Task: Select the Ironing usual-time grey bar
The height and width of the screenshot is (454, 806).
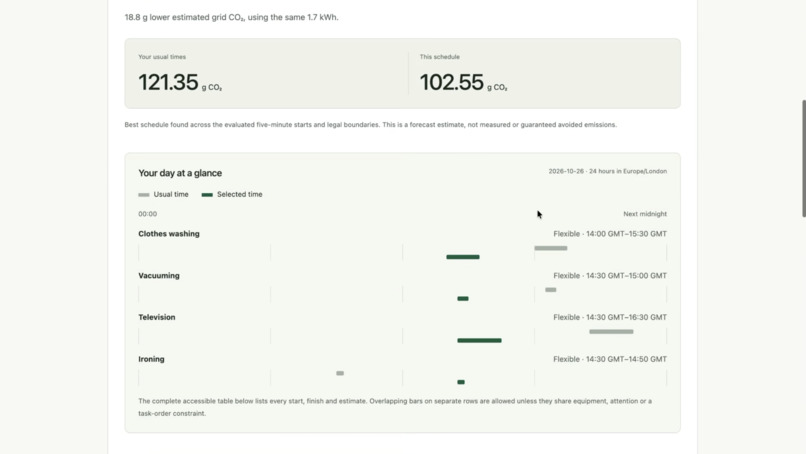Action: coord(340,373)
